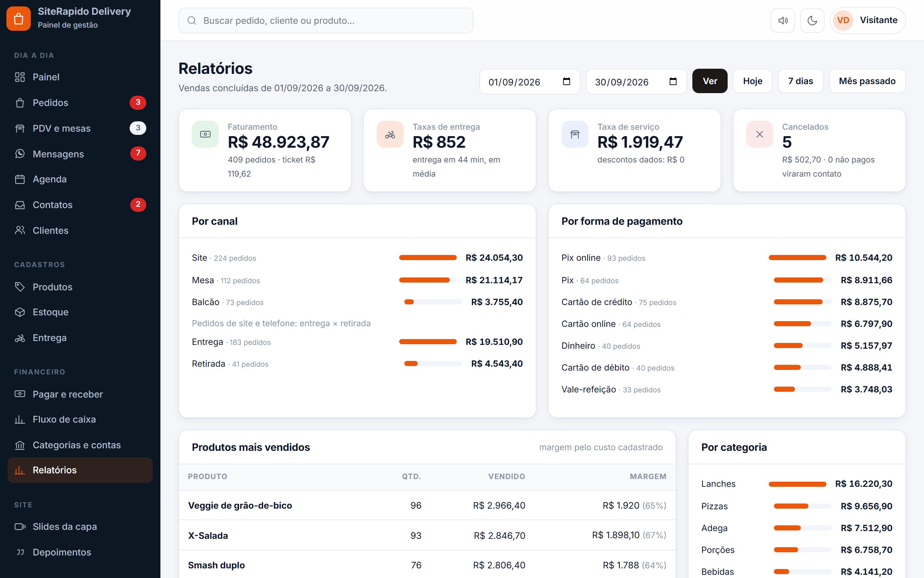
Task: Open Mensagens in the sidebar
Action: coord(80,154)
